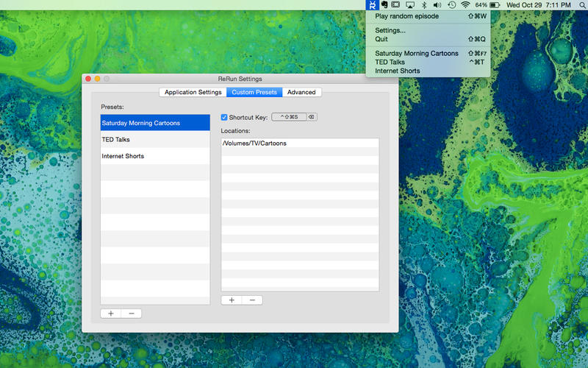This screenshot has height=368, width=588.
Task: Select /Volumes/TV/Cartoons location row
Action: [x=300, y=143]
